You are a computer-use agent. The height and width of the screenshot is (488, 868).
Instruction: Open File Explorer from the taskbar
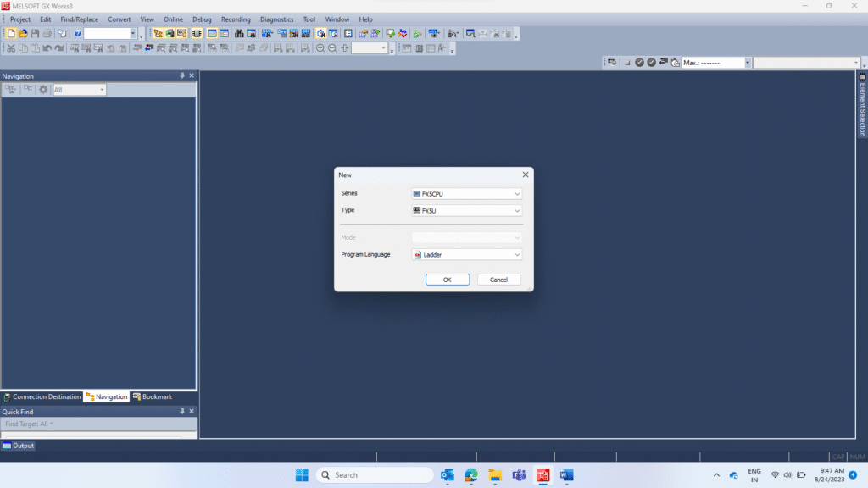[495, 474]
